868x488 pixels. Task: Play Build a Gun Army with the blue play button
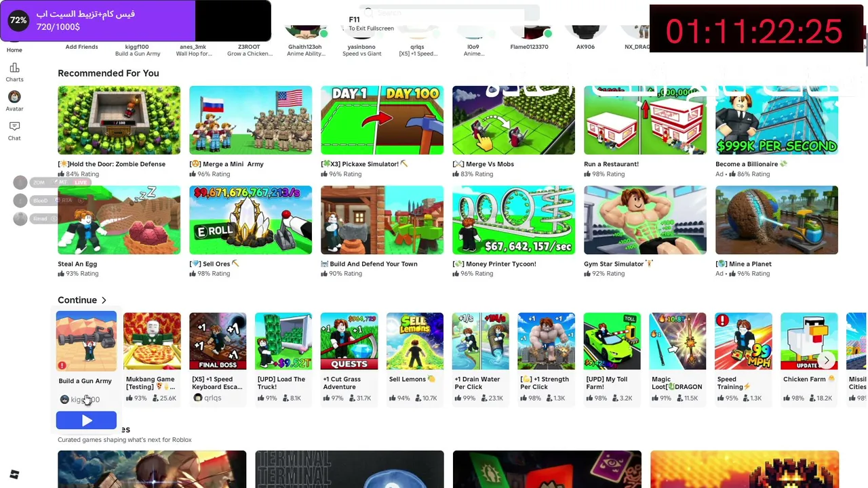(86, 421)
